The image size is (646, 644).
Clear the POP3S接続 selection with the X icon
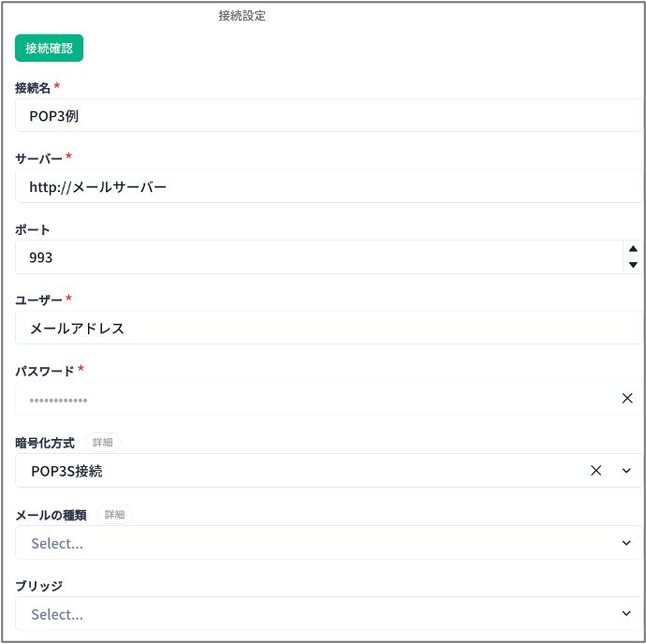pyautogui.click(x=595, y=471)
